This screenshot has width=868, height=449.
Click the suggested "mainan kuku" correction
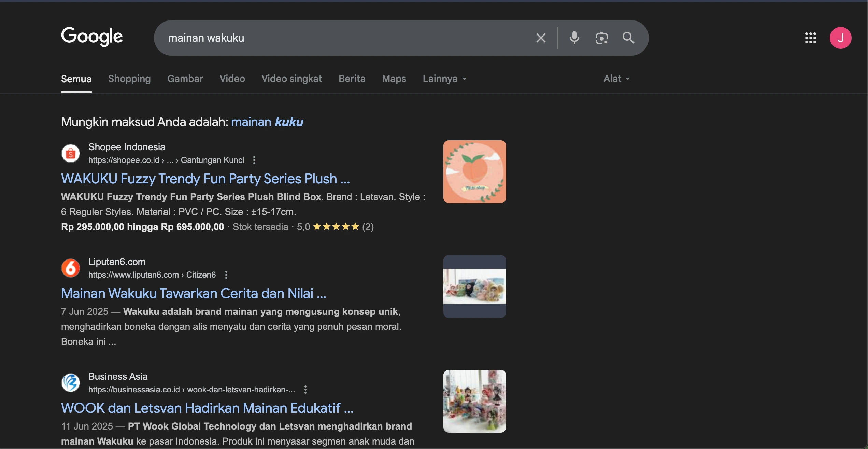click(267, 122)
